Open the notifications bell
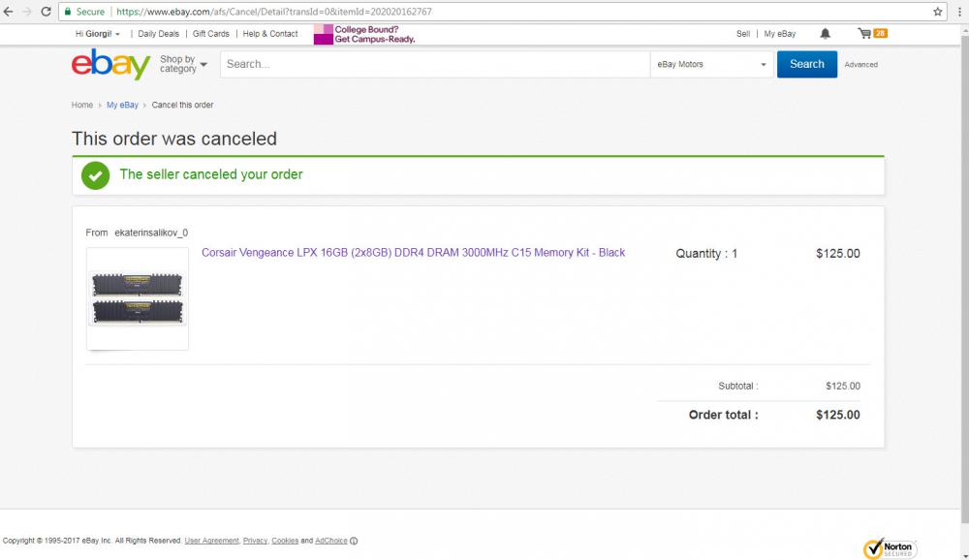Image resolution: width=969 pixels, height=560 pixels. (x=825, y=34)
